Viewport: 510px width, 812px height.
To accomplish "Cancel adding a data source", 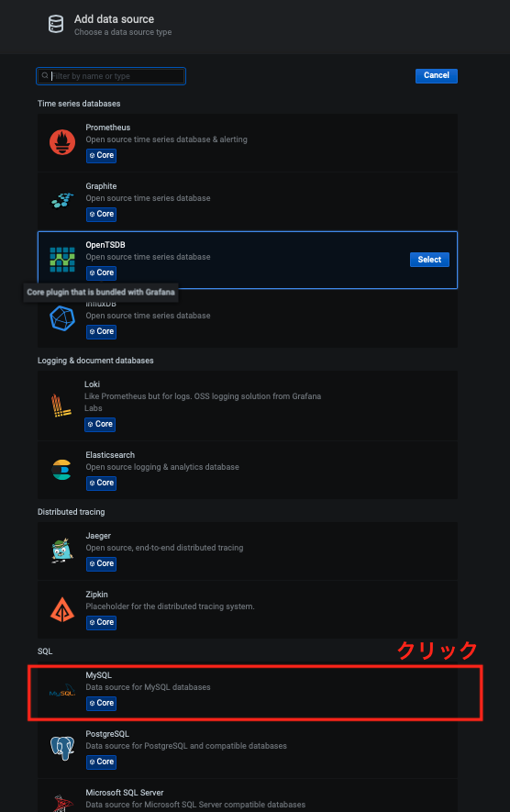I will (x=436, y=75).
